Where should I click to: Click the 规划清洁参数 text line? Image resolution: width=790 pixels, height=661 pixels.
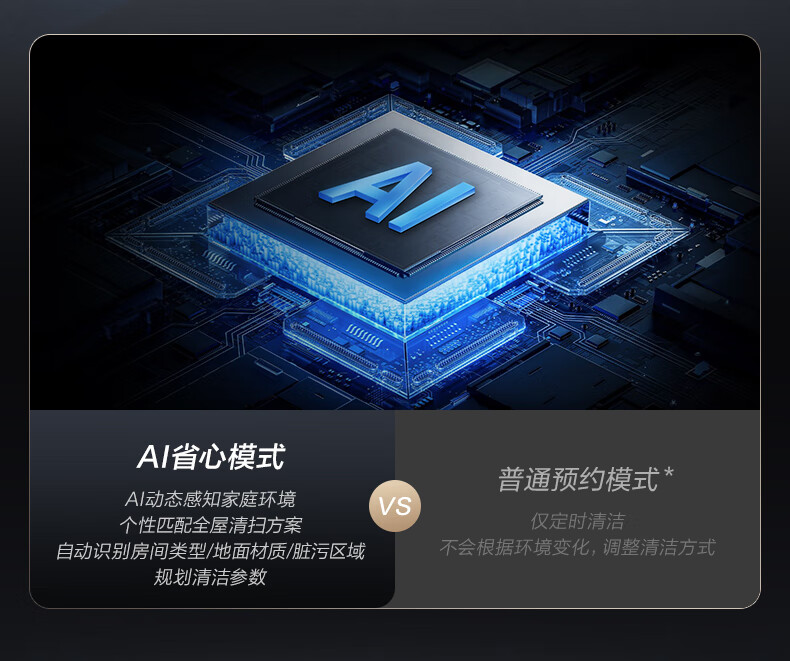click(x=210, y=577)
